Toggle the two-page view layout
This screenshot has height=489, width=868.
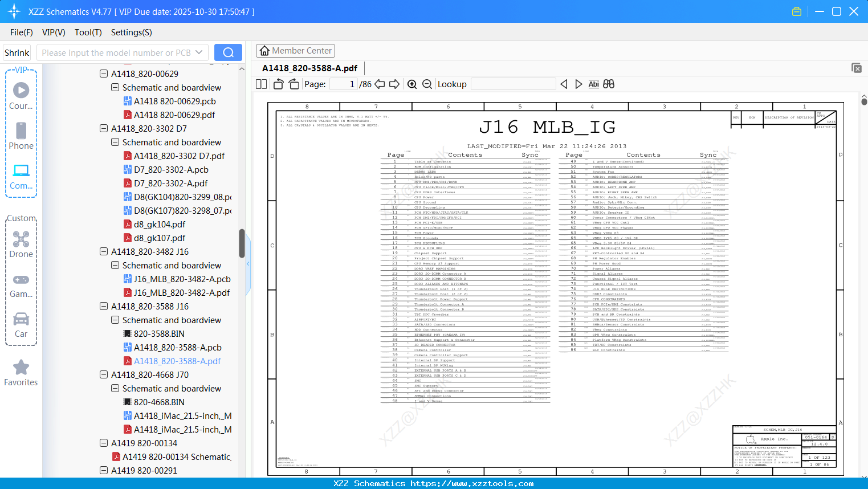click(x=262, y=84)
